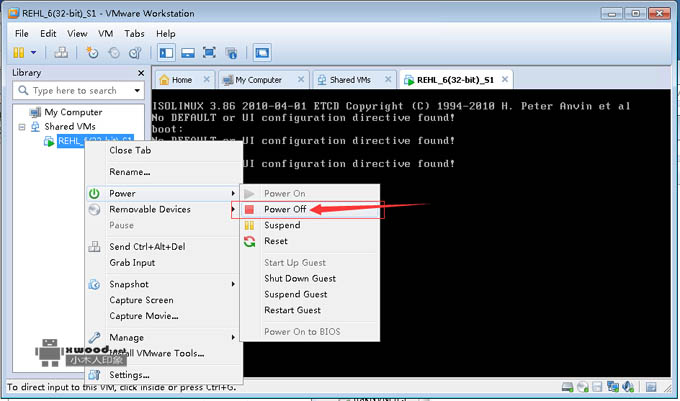Expand the Power submenu entry
The height and width of the screenshot is (401, 680).
point(164,193)
